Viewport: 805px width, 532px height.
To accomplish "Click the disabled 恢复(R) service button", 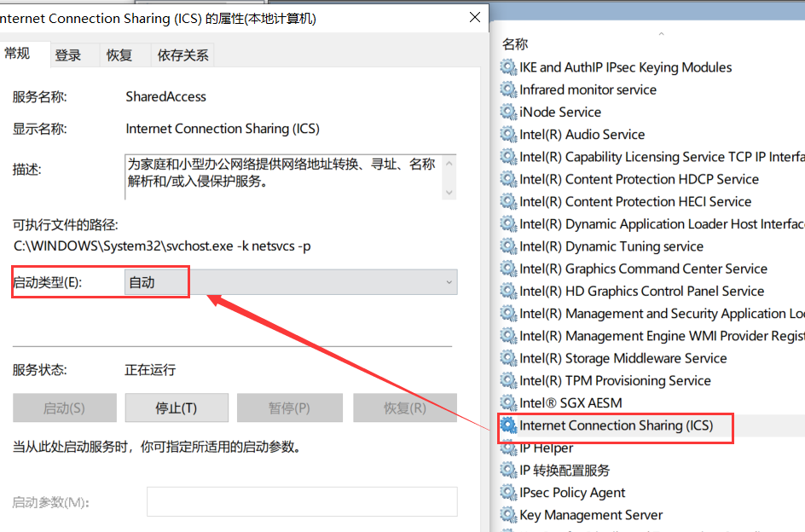I will (x=405, y=408).
